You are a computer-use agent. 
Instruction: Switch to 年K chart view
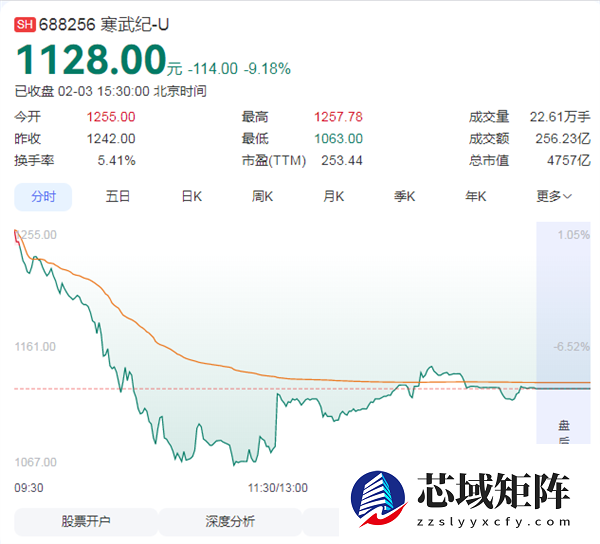click(x=476, y=197)
